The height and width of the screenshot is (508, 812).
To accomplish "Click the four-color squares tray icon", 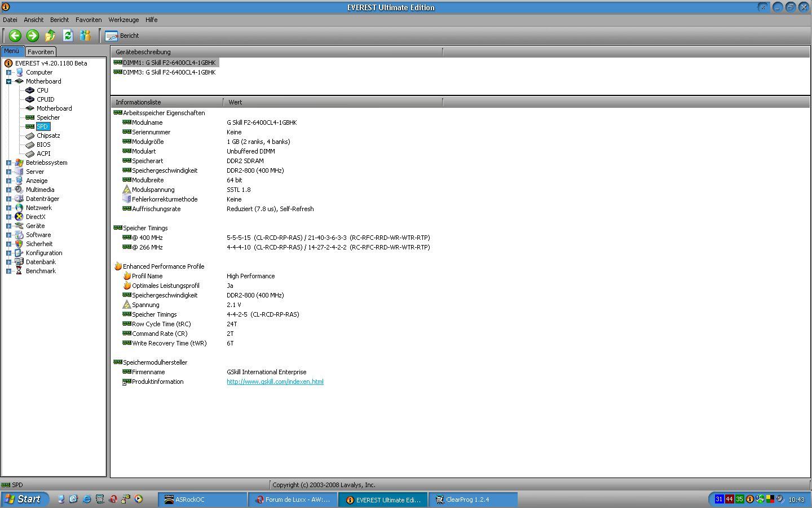I will (770, 499).
